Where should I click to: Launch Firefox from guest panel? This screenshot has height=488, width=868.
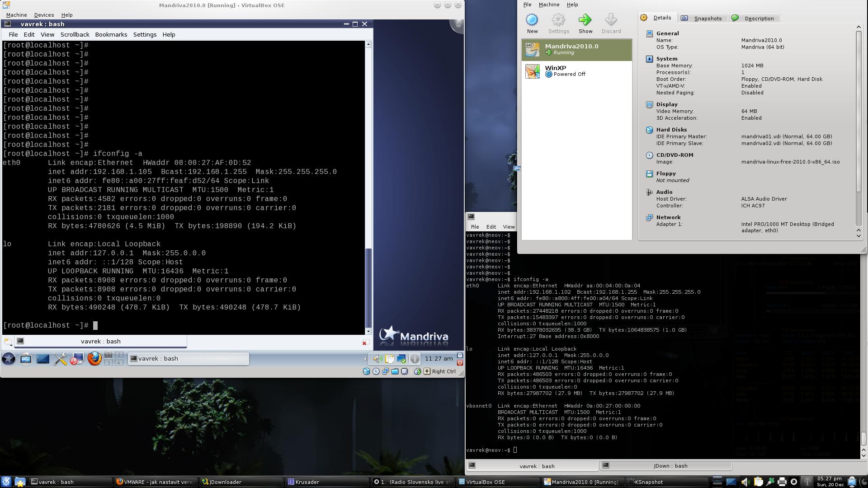click(x=94, y=359)
